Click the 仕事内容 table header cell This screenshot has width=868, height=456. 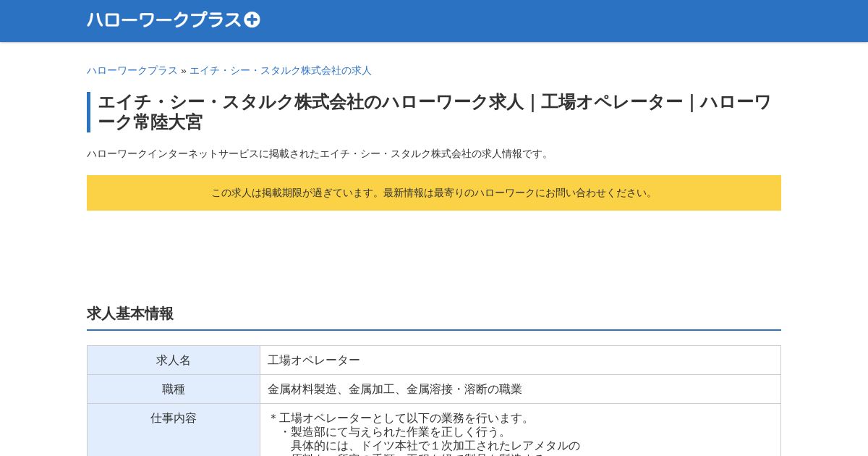pyautogui.click(x=174, y=430)
